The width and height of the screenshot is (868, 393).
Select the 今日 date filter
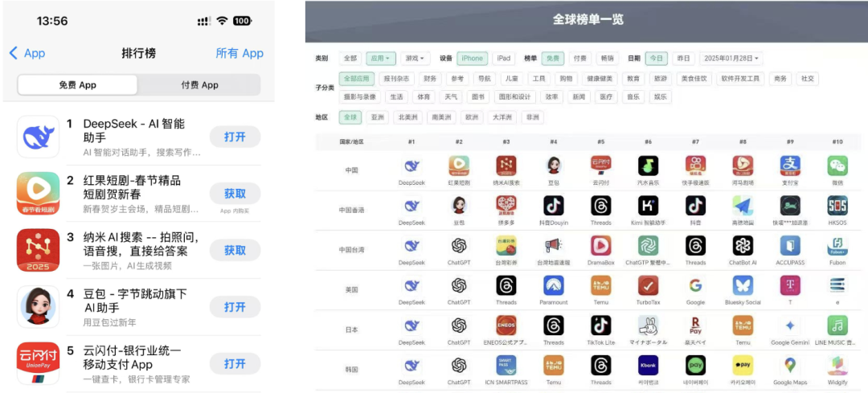point(657,58)
